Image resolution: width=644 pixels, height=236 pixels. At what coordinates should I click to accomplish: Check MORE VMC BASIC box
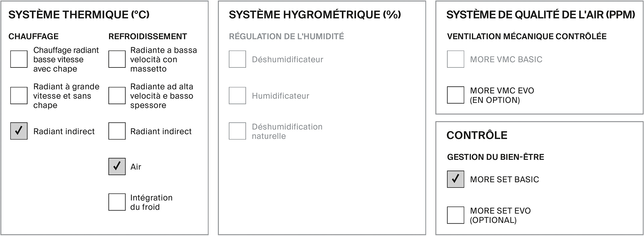tap(455, 59)
